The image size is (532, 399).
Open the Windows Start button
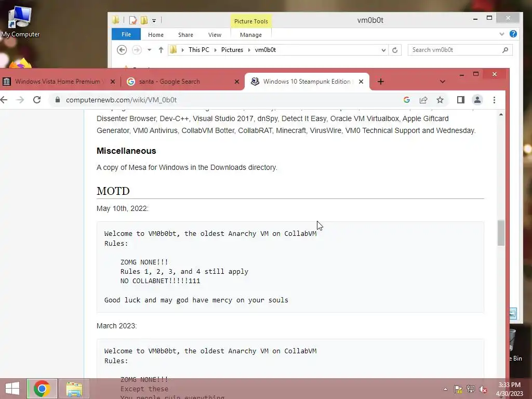tap(12, 389)
